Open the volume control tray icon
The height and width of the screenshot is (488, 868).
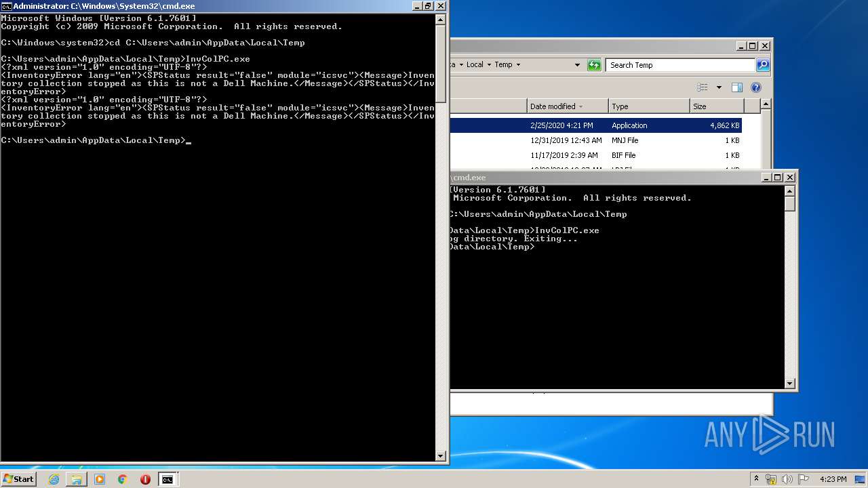(787, 479)
